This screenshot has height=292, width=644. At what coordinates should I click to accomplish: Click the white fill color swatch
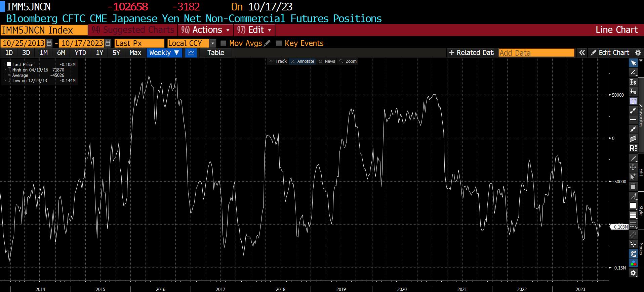tap(633, 206)
